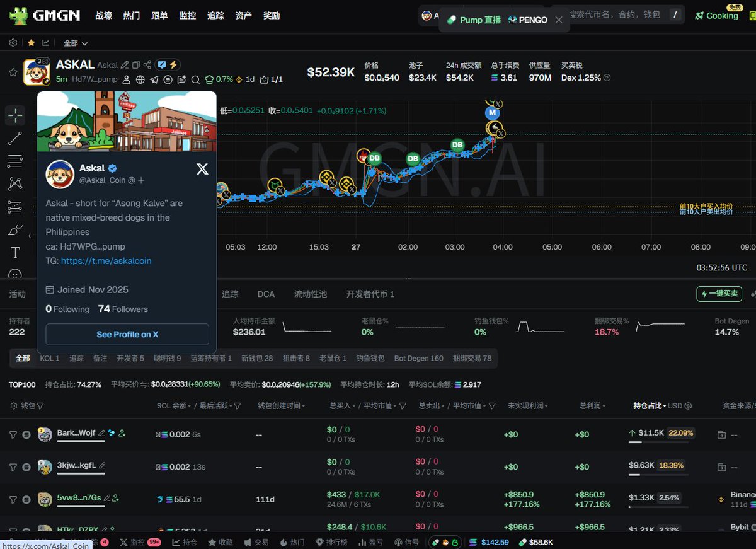This screenshot has width=756, height=549.
Task: Switch to the 流动性池 tab
Action: click(311, 294)
